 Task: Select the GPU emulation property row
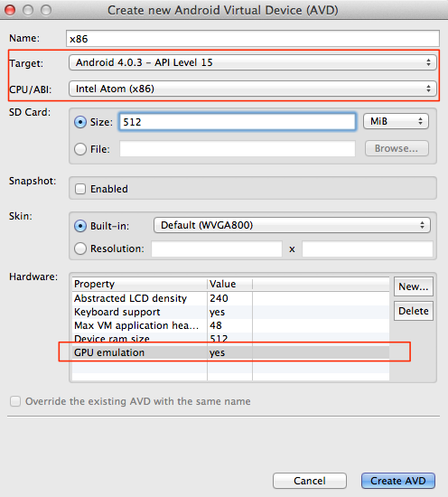[230, 352]
